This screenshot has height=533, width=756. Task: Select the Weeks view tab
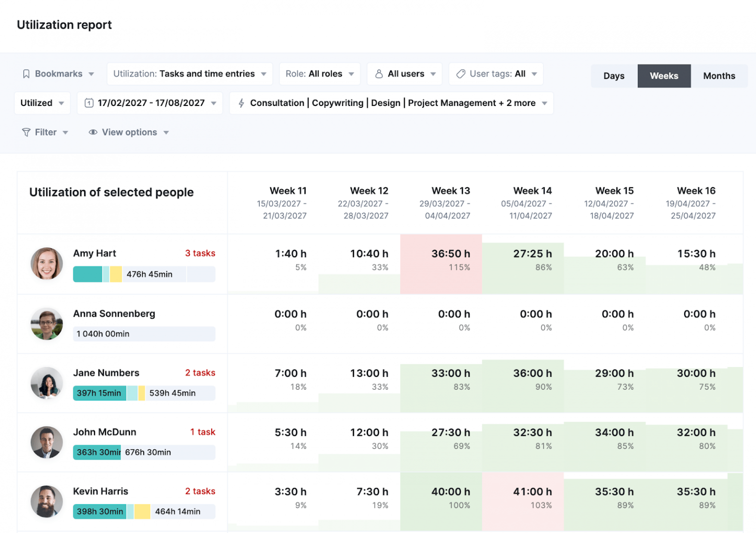coord(664,76)
